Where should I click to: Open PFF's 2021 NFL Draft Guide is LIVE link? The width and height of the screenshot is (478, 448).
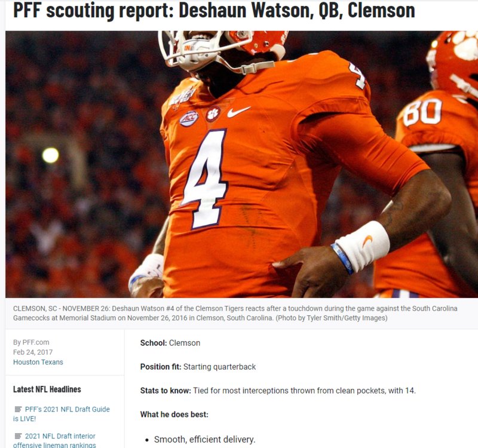click(x=62, y=414)
